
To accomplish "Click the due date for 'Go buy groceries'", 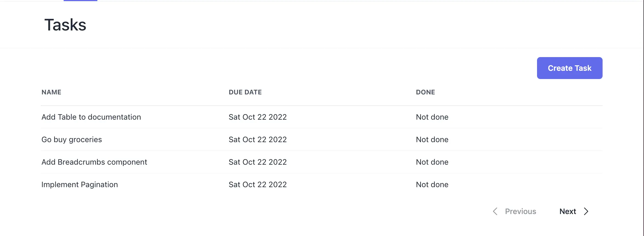I will tap(258, 140).
